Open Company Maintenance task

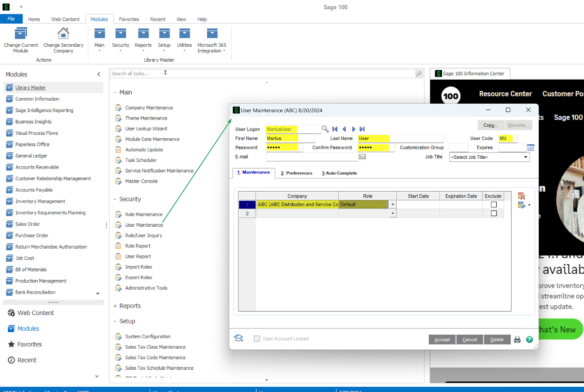149,108
